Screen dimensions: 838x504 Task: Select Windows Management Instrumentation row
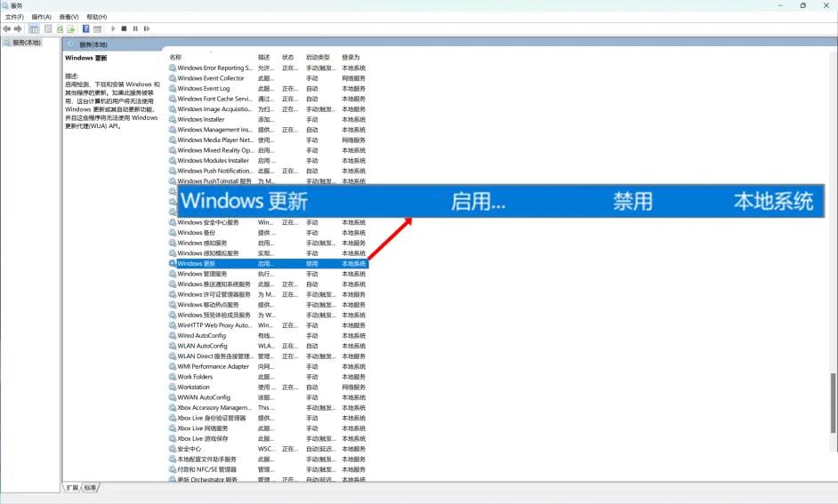[x=268, y=130]
